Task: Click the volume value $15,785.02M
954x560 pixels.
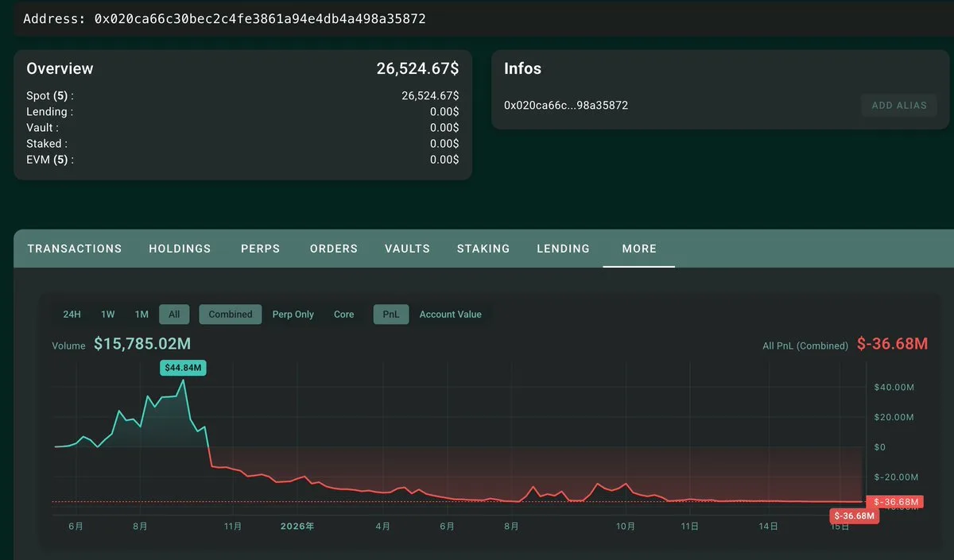Action: (142, 344)
